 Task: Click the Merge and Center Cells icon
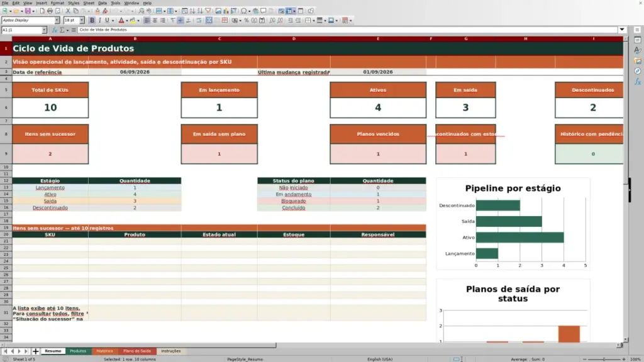(x=209, y=20)
